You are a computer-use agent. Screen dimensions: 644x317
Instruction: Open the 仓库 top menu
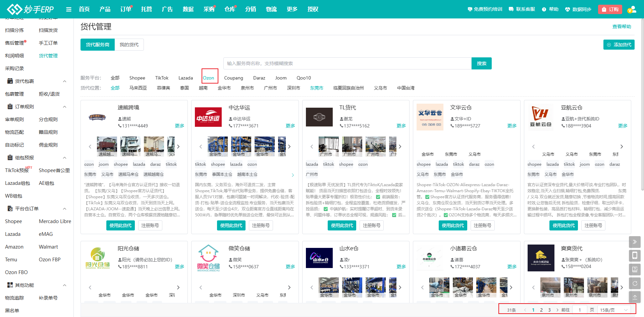229,9
